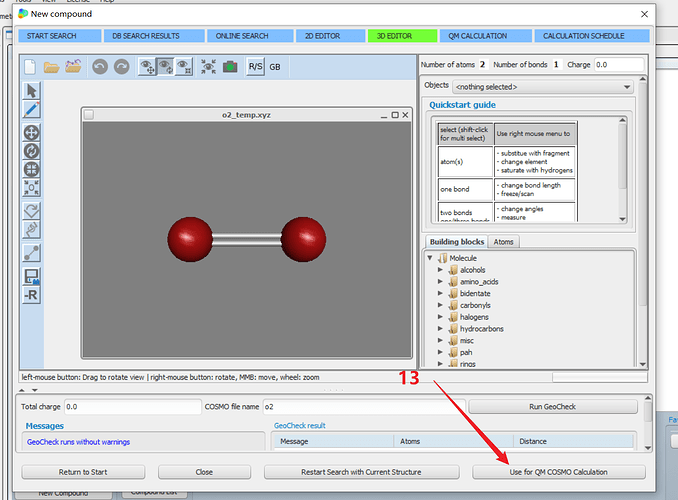This screenshot has height=500, width=678.
Task: Open the ONLINE SEARCH tab
Action: point(250,36)
